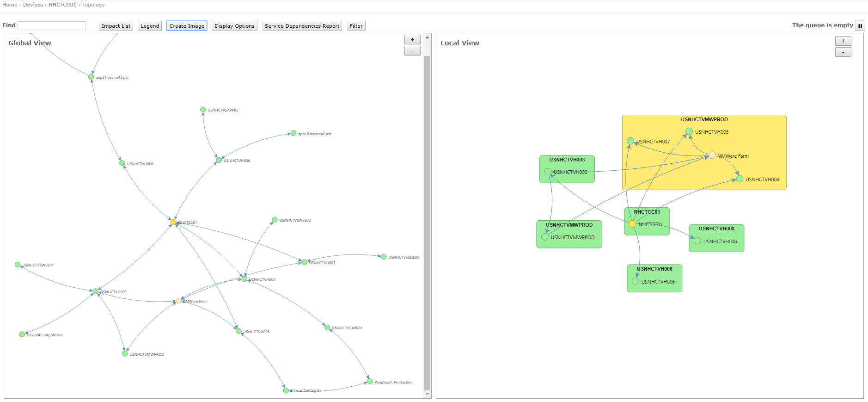
Task: Click the Create Image button
Action: [x=187, y=26]
